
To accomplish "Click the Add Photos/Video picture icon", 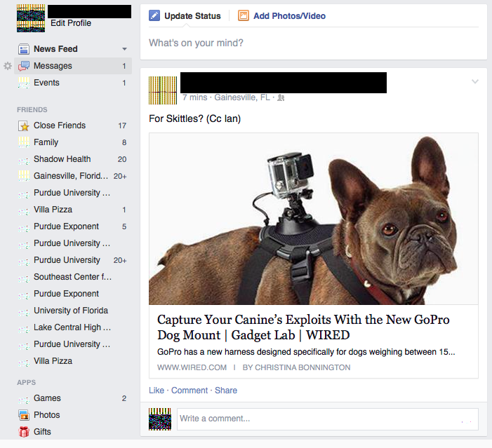I will pos(243,15).
